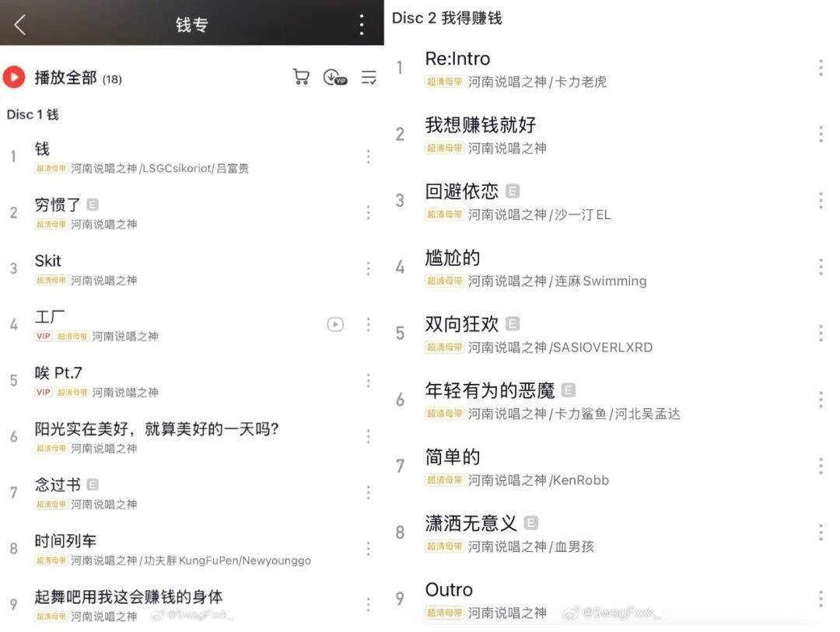The width and height of the screenshot is (840, 632).
Task: Open the multi-select list icon
Action: [369, 77]
